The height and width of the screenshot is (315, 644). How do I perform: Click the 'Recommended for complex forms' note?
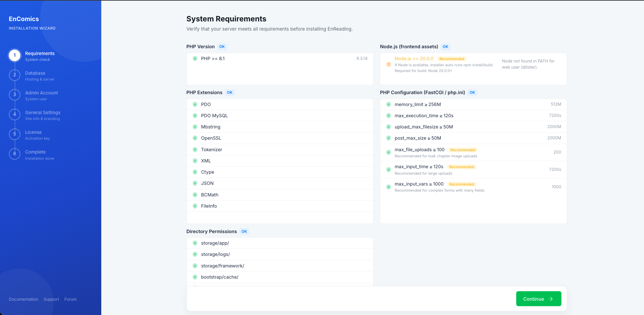click(439, 191)
